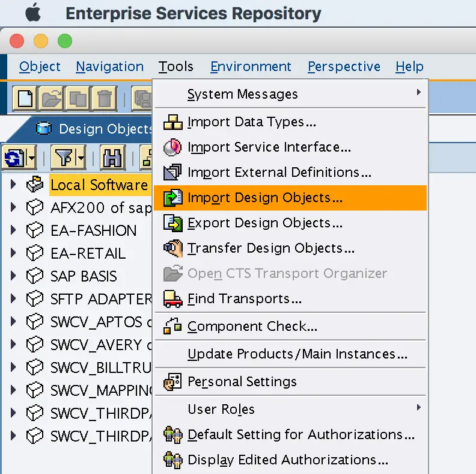The width and height of the screenshot is (476, 474).
Task: Click the Filter funnel icon
Action: point(63,158)
